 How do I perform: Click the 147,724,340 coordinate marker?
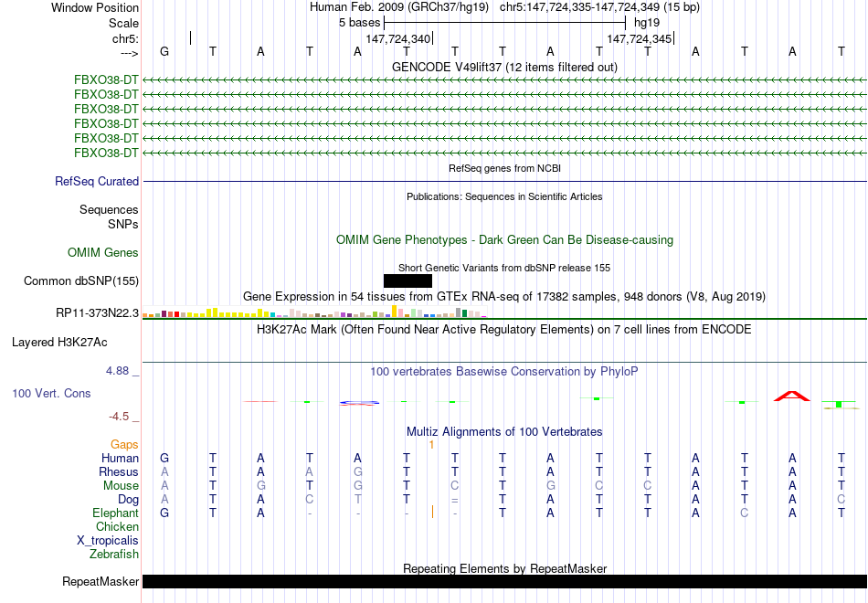click(398, 38)
